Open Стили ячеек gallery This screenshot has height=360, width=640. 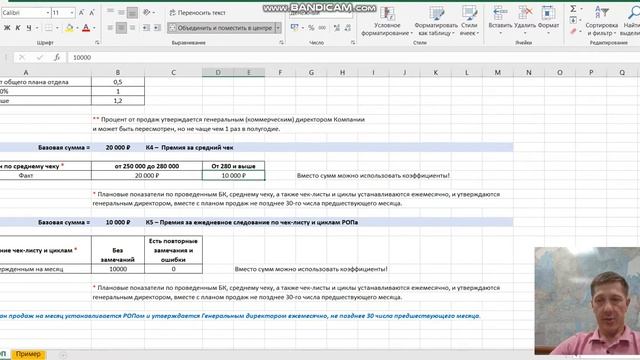[469, 21]
